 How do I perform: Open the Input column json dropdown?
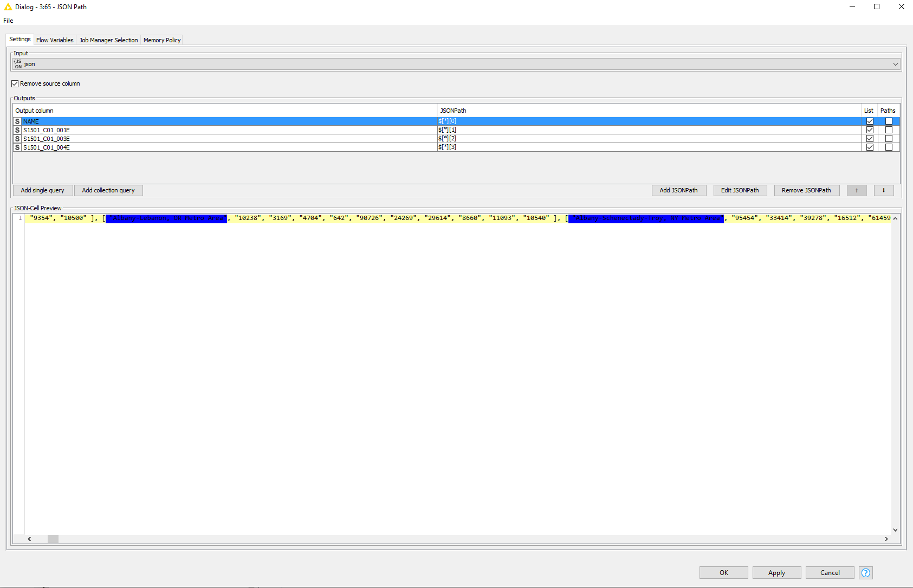point(895,64)
